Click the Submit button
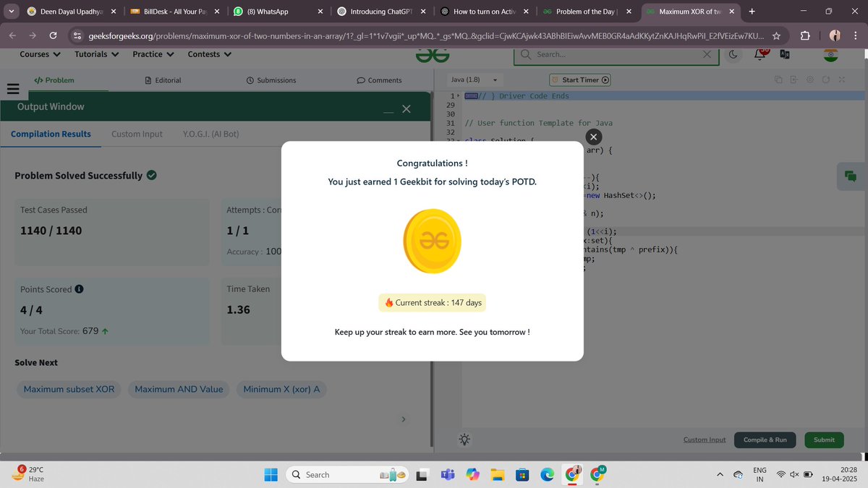Viewport: 868px width, 488px height. coord(824,440)
